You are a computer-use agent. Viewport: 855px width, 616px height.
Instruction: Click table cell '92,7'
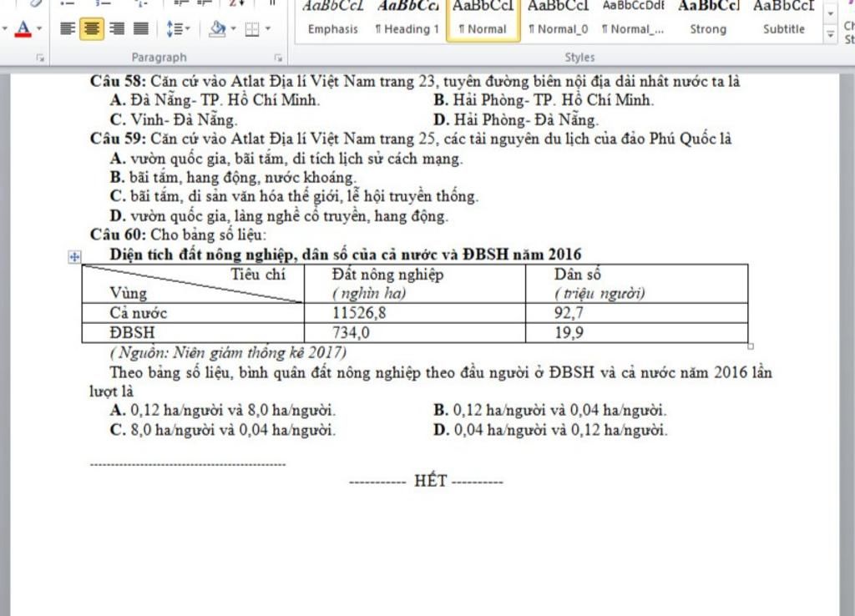(568, 313)
